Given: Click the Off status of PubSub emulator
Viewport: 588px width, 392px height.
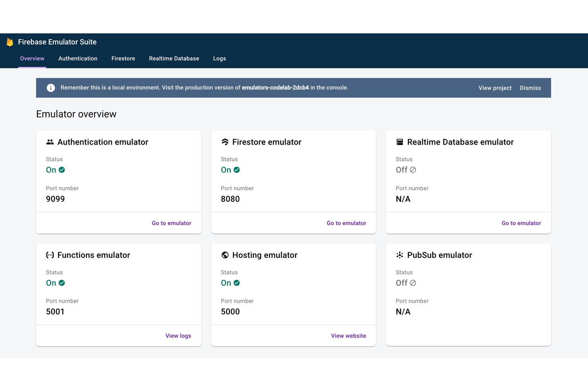Looking at the screenshot, I should click(402, 283).
